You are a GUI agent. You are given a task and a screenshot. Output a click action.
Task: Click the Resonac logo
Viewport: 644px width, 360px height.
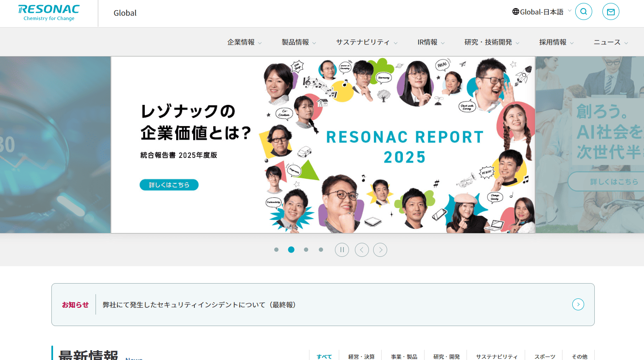[49, 13]
